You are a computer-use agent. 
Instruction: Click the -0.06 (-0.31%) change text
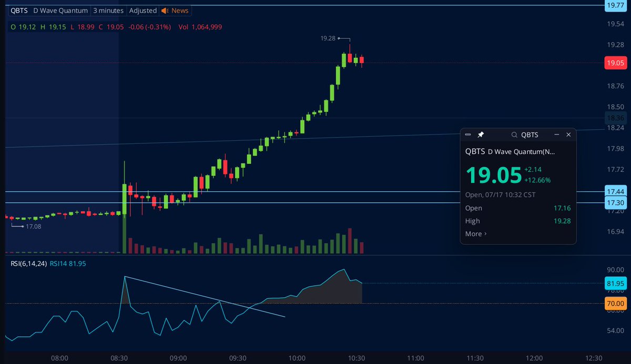(150, 27)
